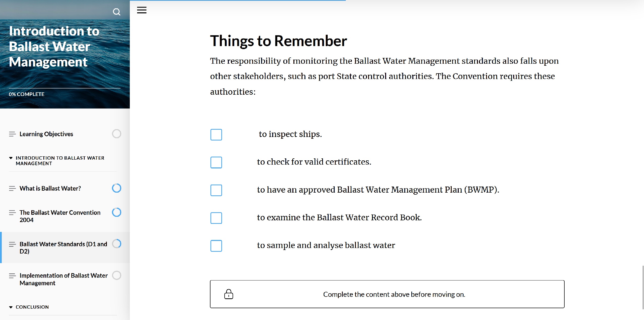Click the What is Ballast Water progress circle
The height and width of the screenshot is (320, 644).
pos(116,188)
